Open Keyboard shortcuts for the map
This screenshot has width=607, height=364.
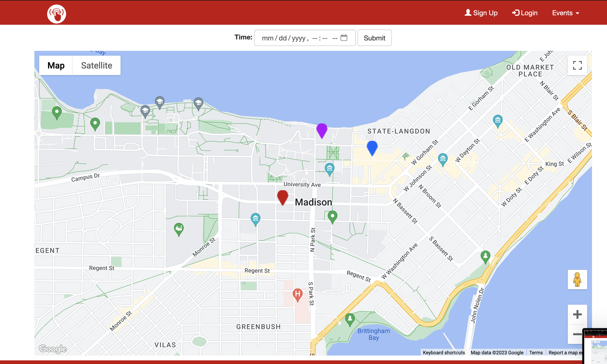[x=443, y=352]
